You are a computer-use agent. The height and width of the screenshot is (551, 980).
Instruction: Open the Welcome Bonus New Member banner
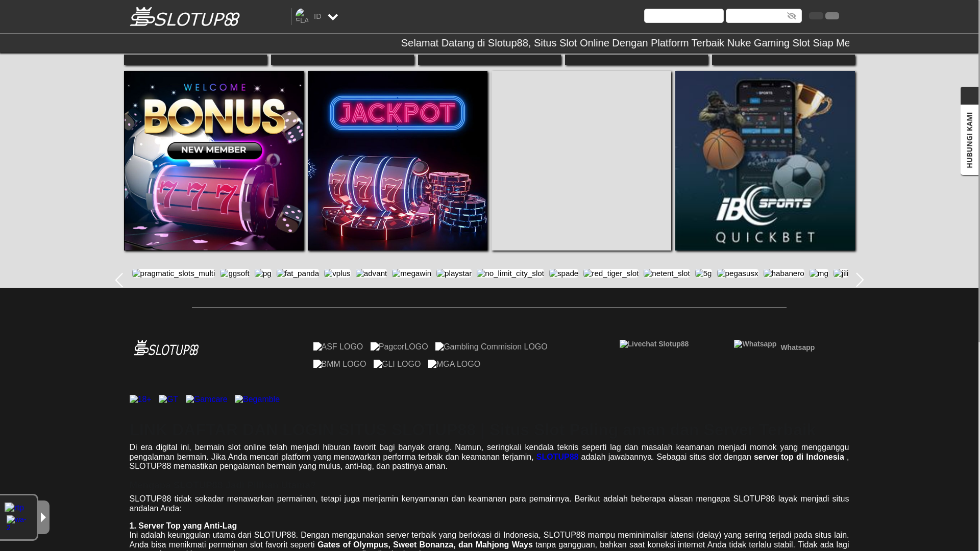coord(214,161)
